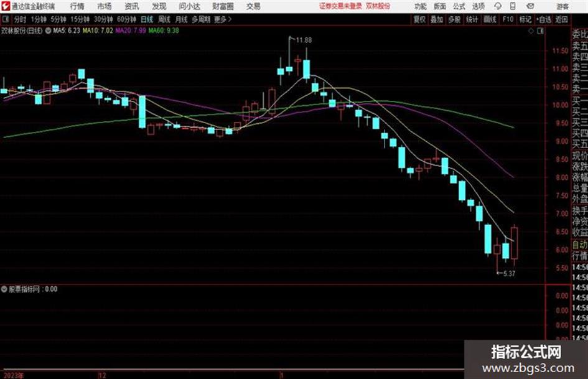Open the 市场 menu
The width and height of the screenshot is (588, 379).
pos(105,6)
